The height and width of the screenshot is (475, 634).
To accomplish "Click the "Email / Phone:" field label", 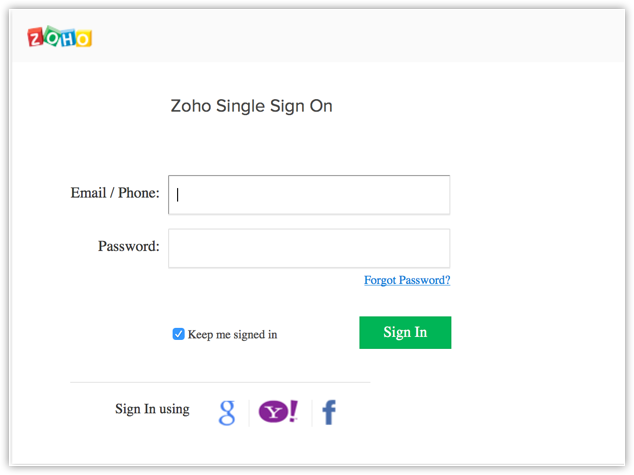I will pyautogui.click(x=114, y=193).
